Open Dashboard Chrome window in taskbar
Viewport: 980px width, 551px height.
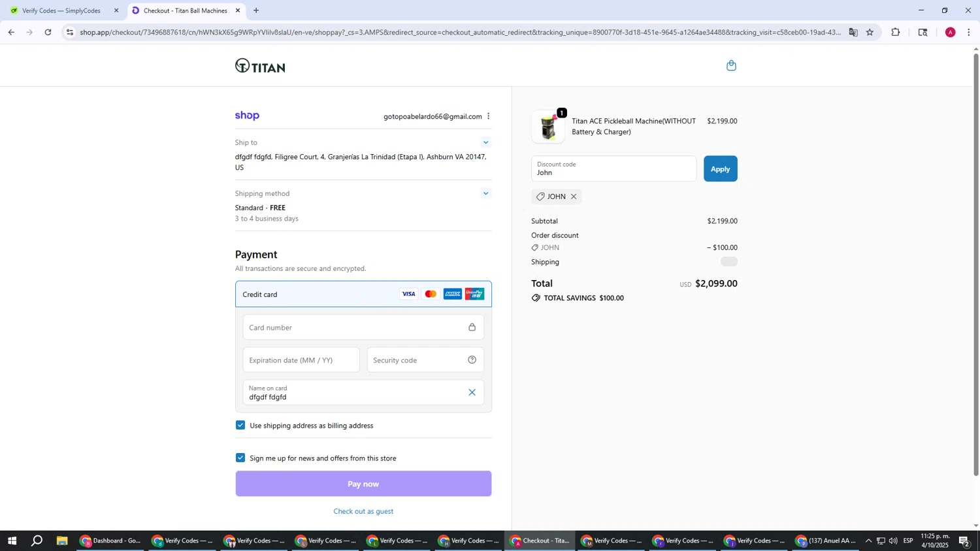[111, 541]
